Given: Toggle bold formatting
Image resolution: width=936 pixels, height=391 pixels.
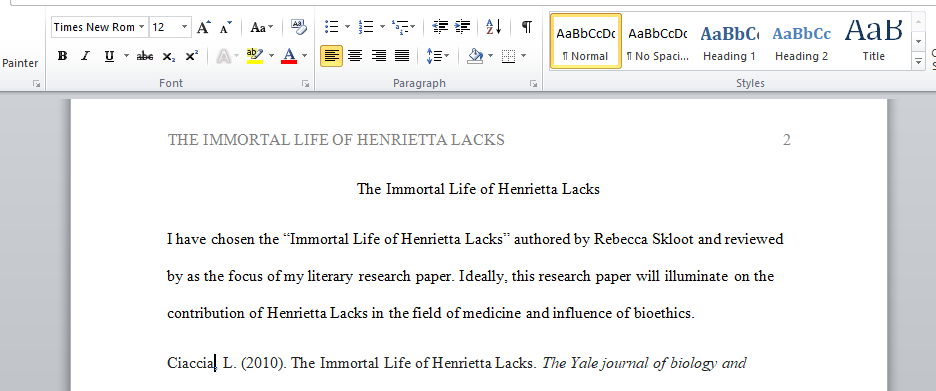Looking at the screenshot, I should click(62, 56).
